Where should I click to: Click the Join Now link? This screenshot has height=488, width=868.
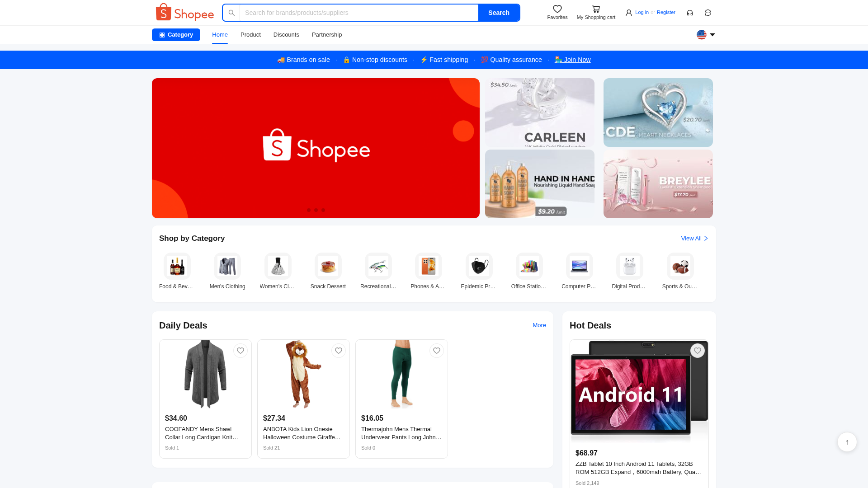pyautogui.click(x=572, y=60)
